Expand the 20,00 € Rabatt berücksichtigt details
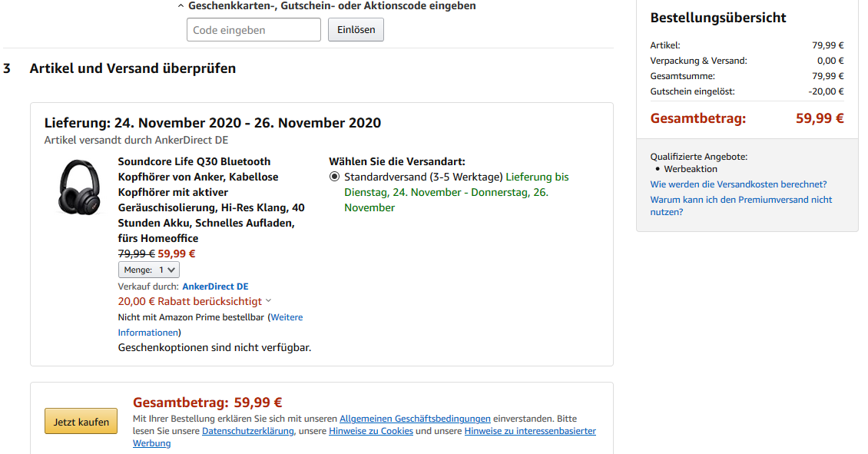This screenshot has width=868, height=454. pos(192,301)
